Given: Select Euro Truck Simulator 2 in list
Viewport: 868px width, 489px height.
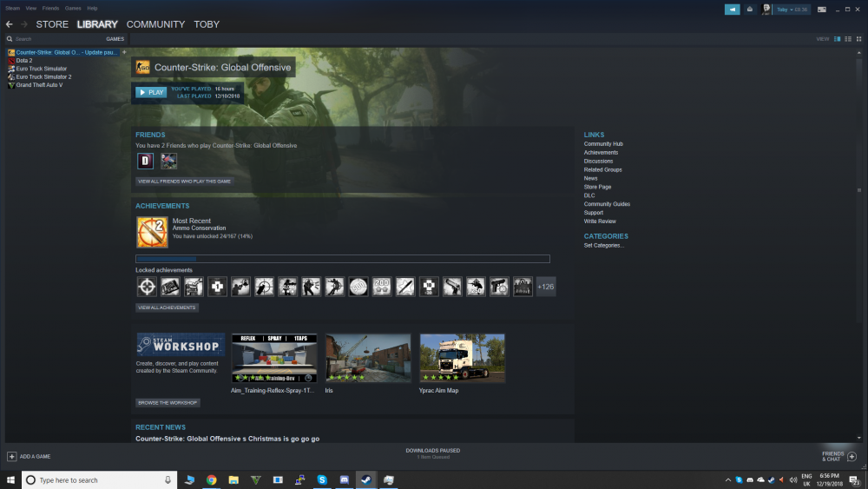Looking at the screenshot, I should [x=43, y=77].
